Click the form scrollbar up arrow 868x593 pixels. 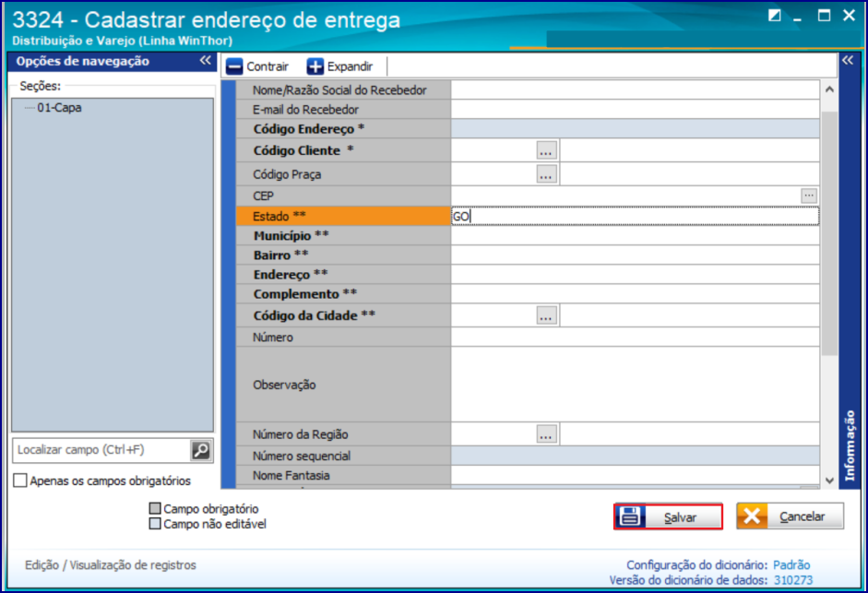829,89
